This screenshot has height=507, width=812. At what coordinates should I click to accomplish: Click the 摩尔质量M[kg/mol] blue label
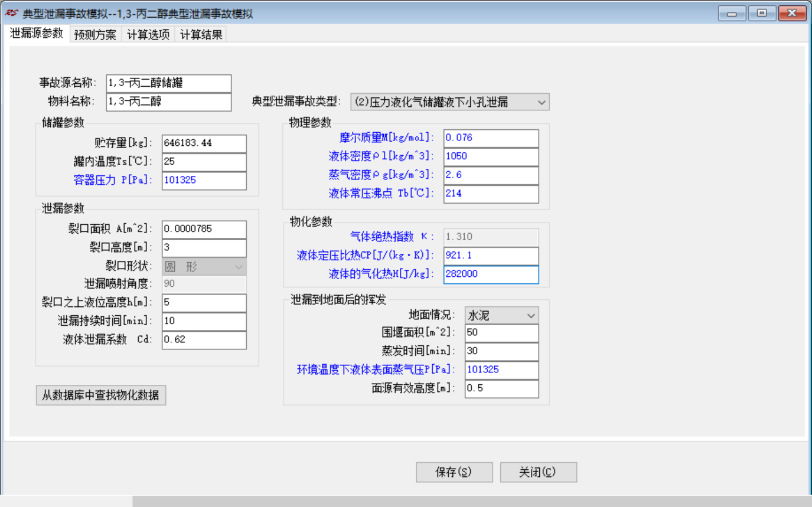(386, 138)
